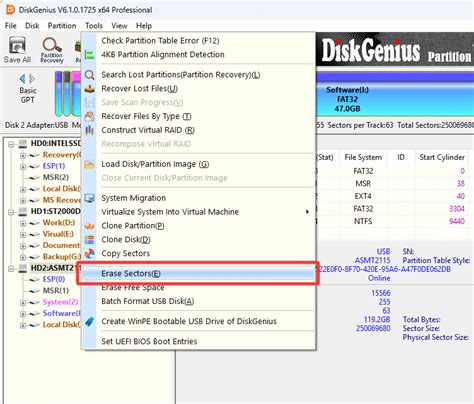The image size is (474, 404).
Task: Select Erase Sectors
Action: coord(198,274)
